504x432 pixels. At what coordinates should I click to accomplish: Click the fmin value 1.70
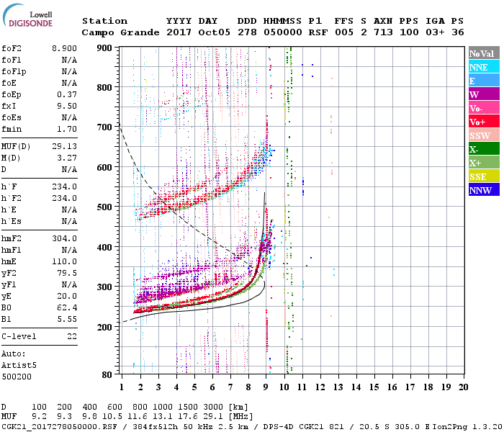[x=67, y=129]
